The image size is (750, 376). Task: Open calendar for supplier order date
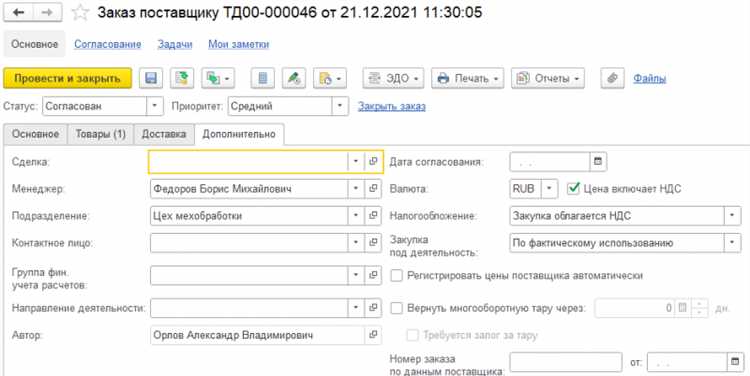click(x=735, y=362)
